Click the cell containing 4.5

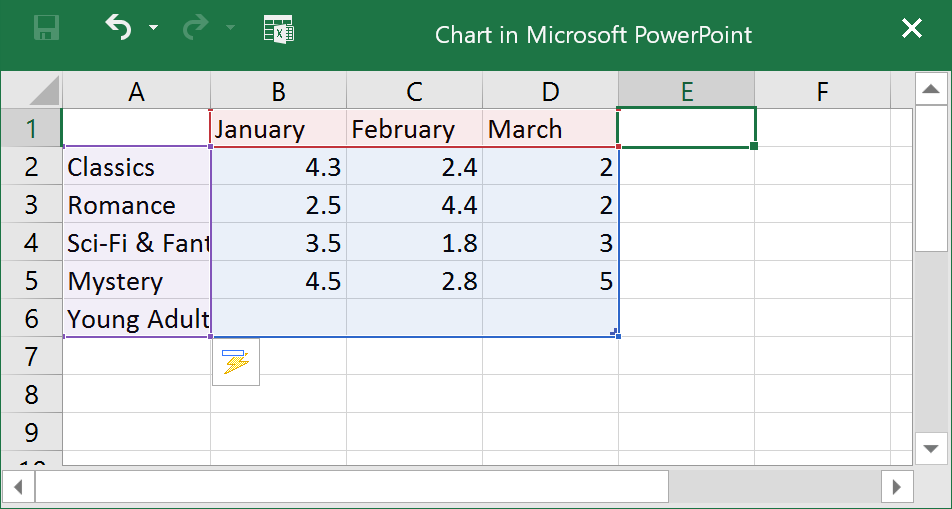coord(279,281)
